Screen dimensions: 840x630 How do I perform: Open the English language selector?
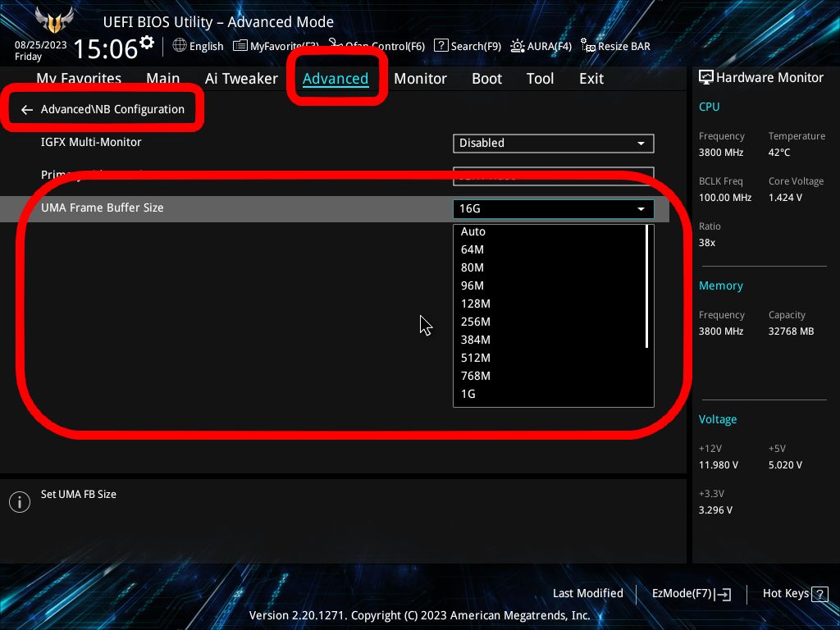198,46
